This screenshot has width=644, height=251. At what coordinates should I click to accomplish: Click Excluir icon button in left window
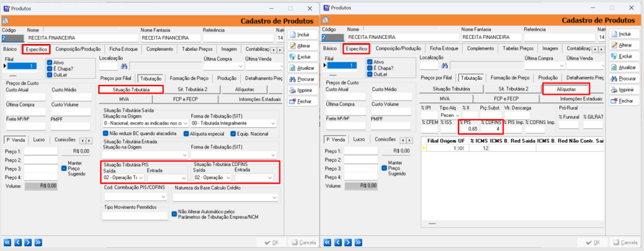(x=303, y=57)
